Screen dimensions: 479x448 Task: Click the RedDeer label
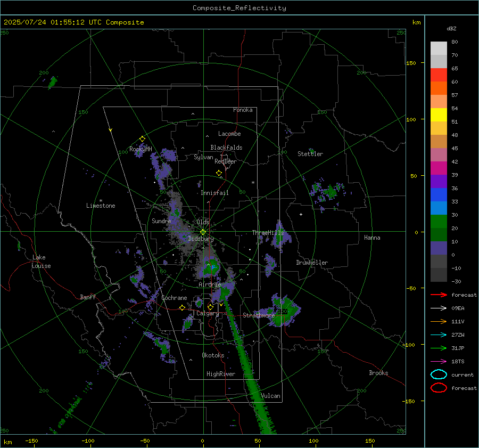point(226,161)
